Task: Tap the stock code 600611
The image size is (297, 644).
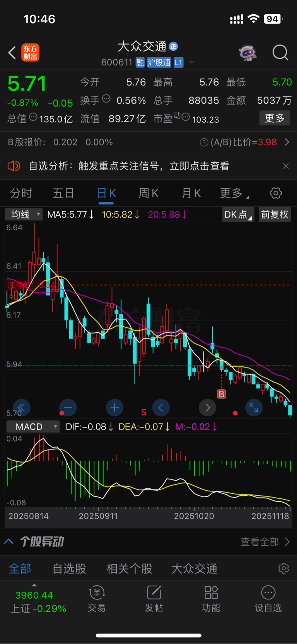Action: pyautogui.click(x=117, y=62)
